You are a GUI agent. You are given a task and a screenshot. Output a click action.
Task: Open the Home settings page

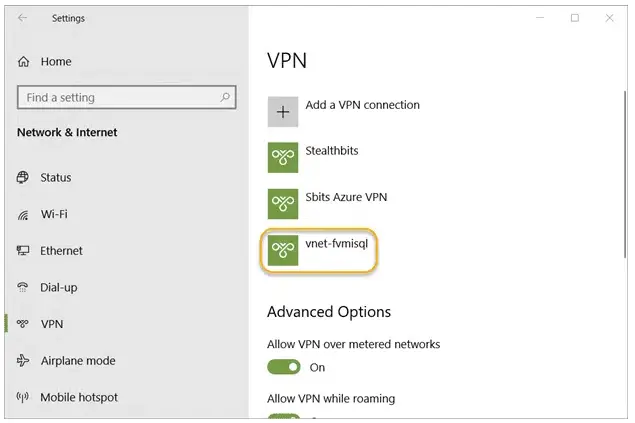[x=55, y=62]
